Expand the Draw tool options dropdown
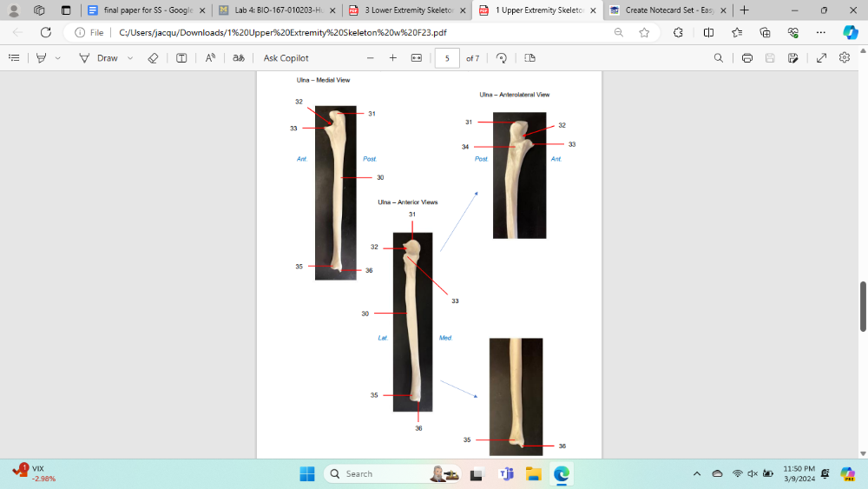 pos(130,58)
